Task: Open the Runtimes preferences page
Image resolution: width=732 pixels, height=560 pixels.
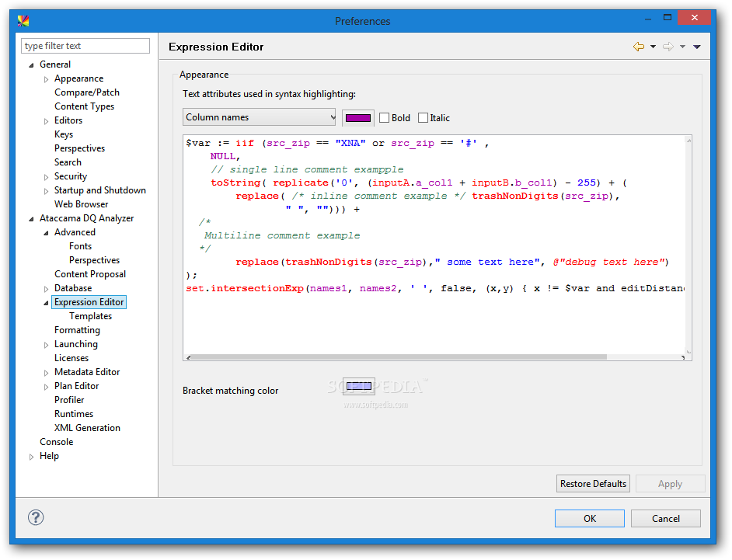Action: (73, 414)
